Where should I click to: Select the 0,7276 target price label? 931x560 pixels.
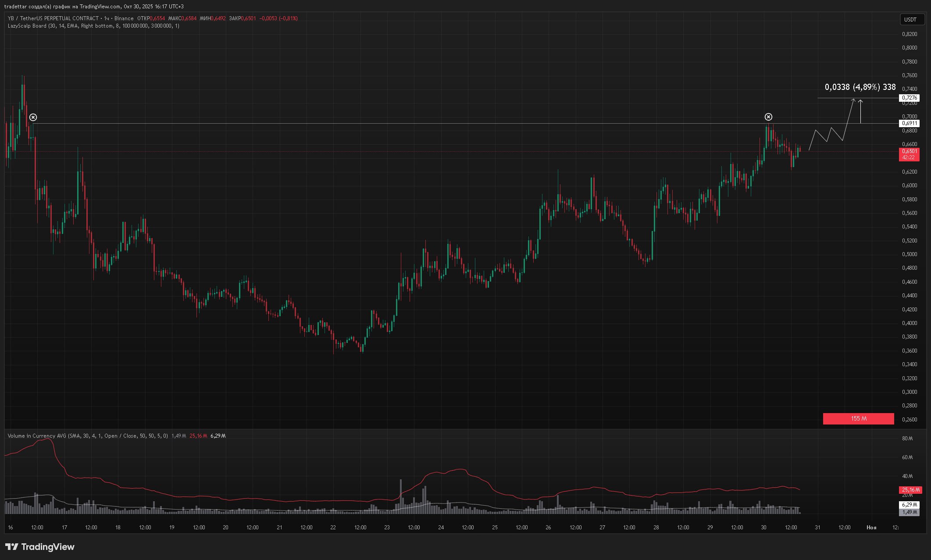click(909, 98)
